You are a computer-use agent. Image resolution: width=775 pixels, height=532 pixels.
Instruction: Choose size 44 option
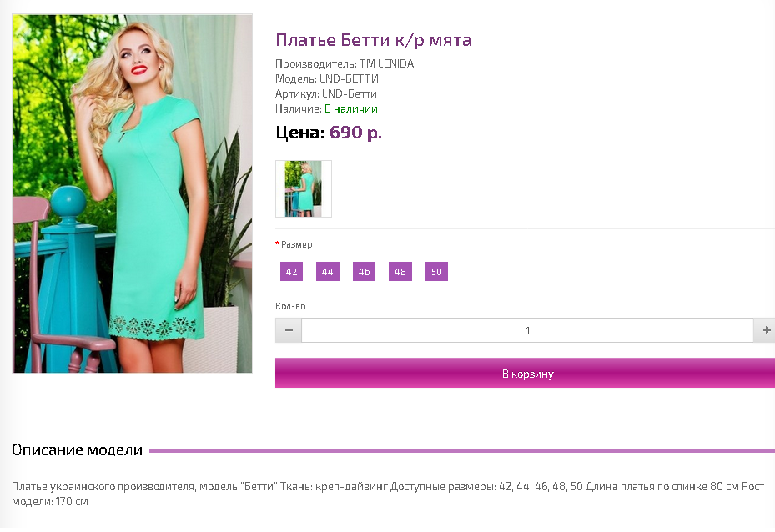pos(328,272)
